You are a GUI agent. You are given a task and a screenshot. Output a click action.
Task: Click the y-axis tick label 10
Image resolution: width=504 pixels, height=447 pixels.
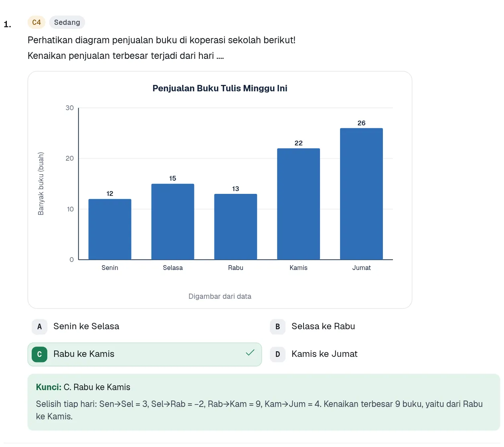(x=70, y=209)
